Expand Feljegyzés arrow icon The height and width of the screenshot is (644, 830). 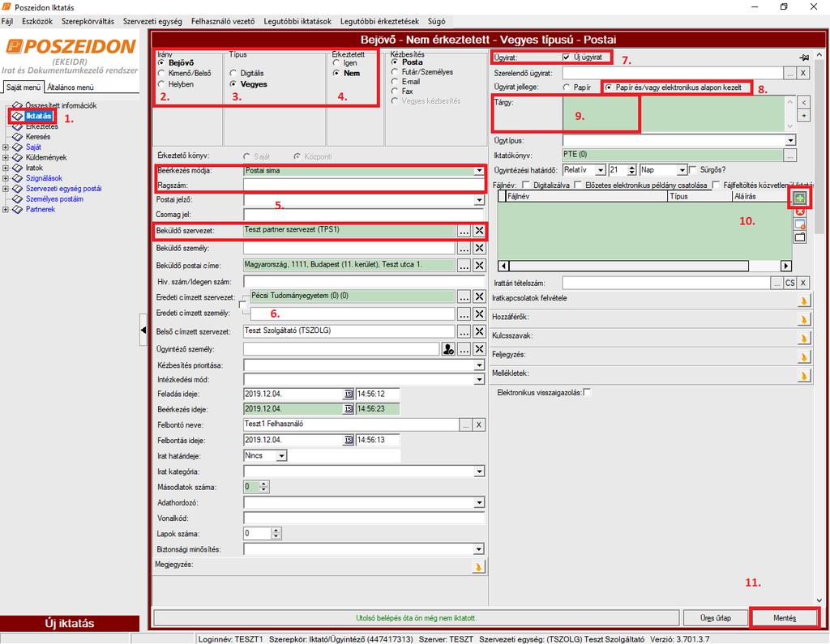click(804, 356)
